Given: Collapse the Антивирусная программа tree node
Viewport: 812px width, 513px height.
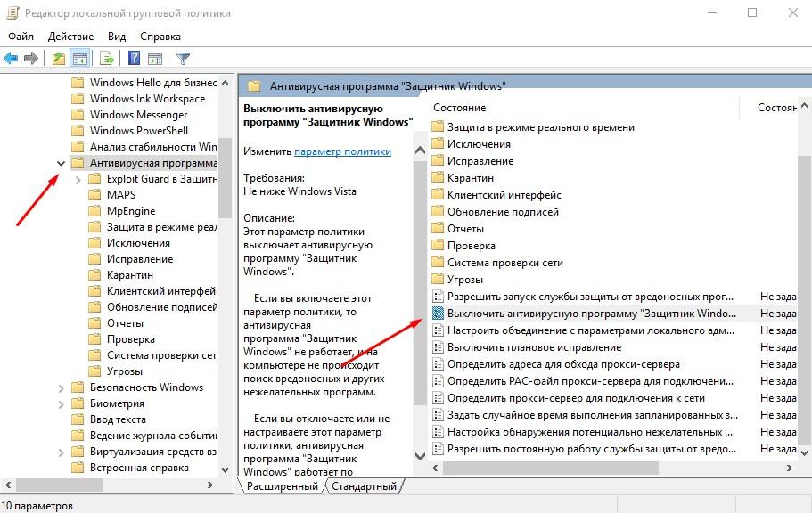Looking at the screenshot, I should point(61,163).
